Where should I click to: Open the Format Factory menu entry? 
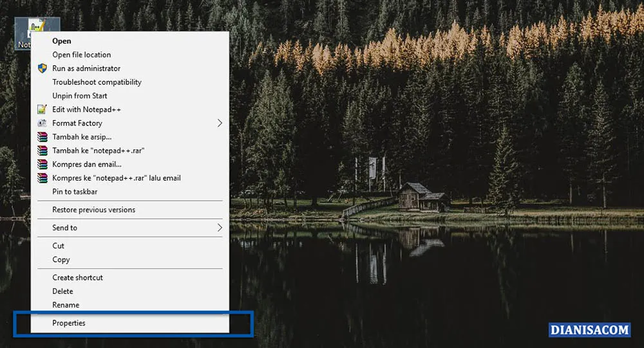(x=130, y=123)
